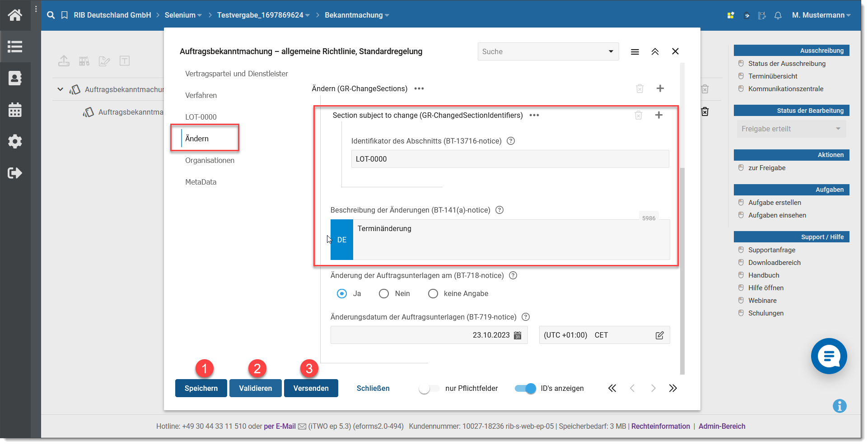This screenshot has height=445, width=868.
Task: Open Terminübersicht in right panel
Action: 773,76
